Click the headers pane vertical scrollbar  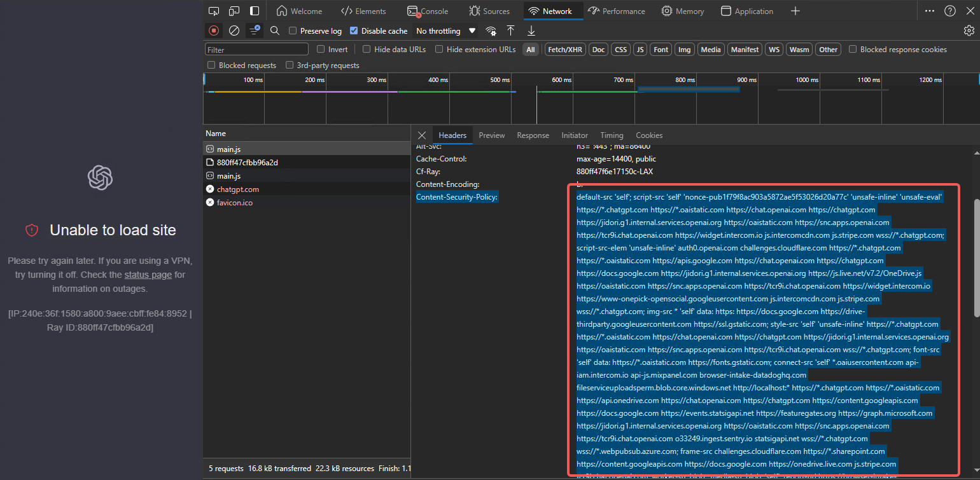pyautogui.click(x=977, y=257)
